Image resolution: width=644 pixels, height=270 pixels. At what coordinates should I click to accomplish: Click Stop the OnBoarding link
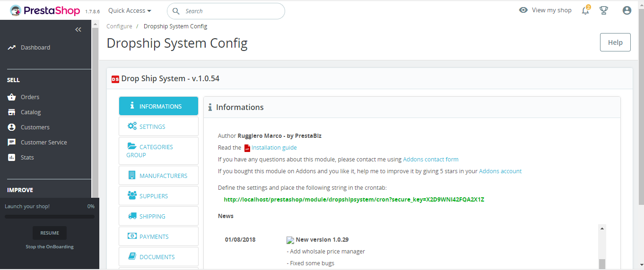tap(50, 246)
